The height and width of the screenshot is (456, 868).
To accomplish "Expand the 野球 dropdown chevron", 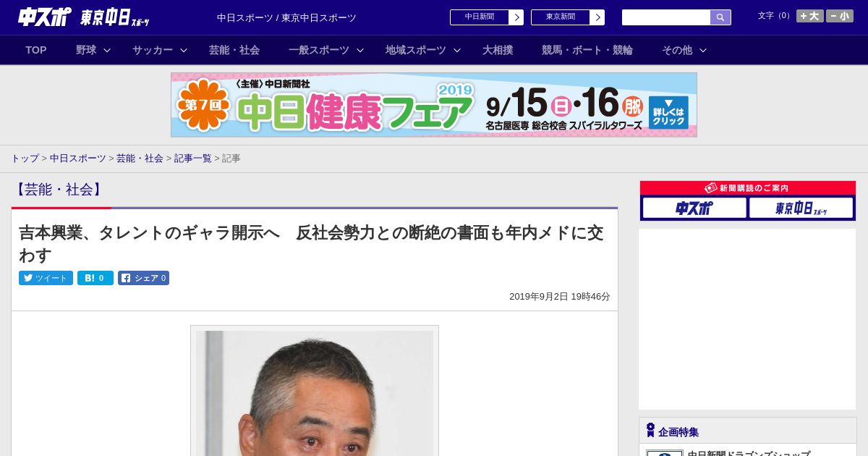I will click(x=107, y=51).
